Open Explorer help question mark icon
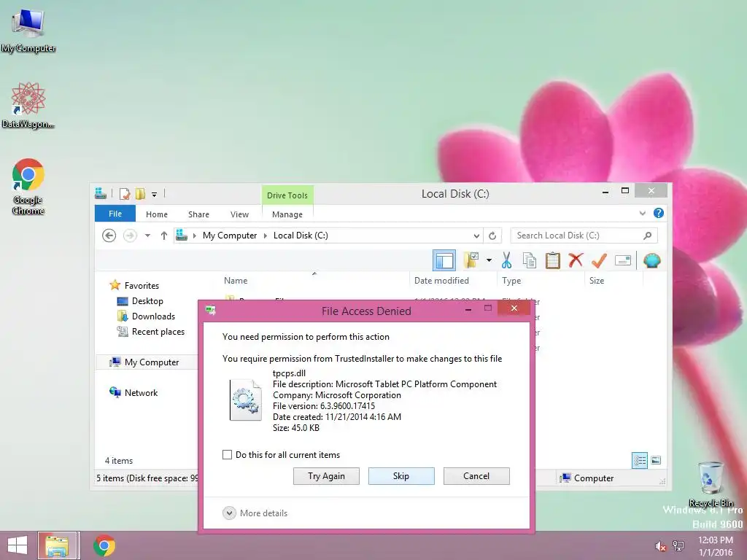 659,214
